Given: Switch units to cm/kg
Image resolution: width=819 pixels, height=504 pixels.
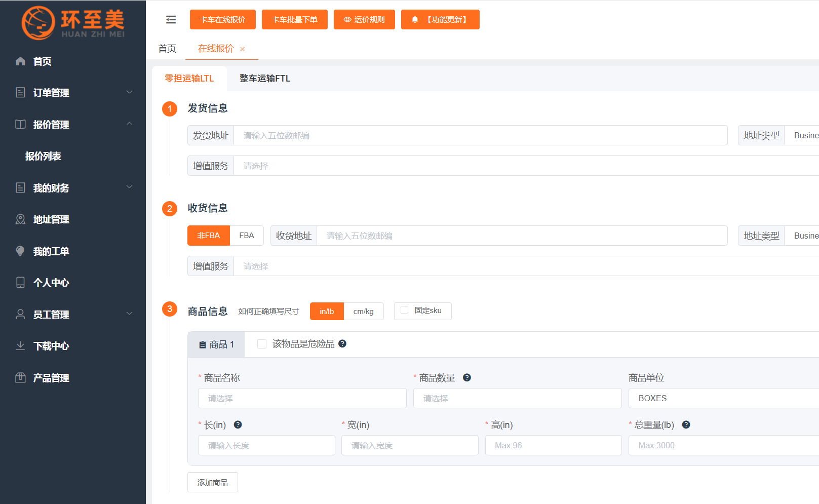Looking at the screenshot, I should point(364,312).
